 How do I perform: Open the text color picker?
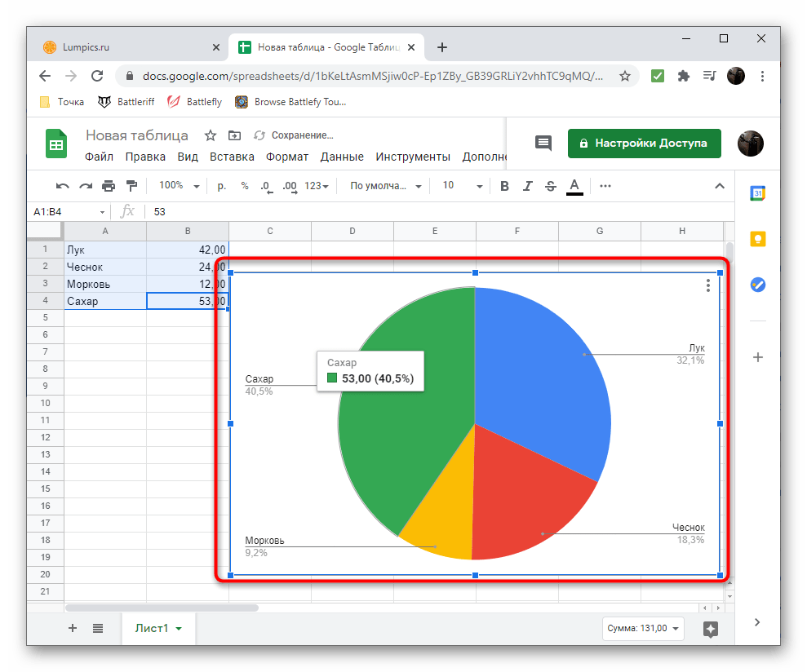[574, 186]
